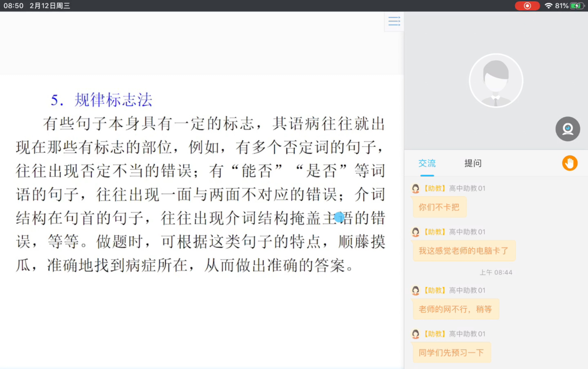This screenshot has width=588, height=369.
Task: Tap the date 2月12日周三 in status bar
Action: point(50,6)
